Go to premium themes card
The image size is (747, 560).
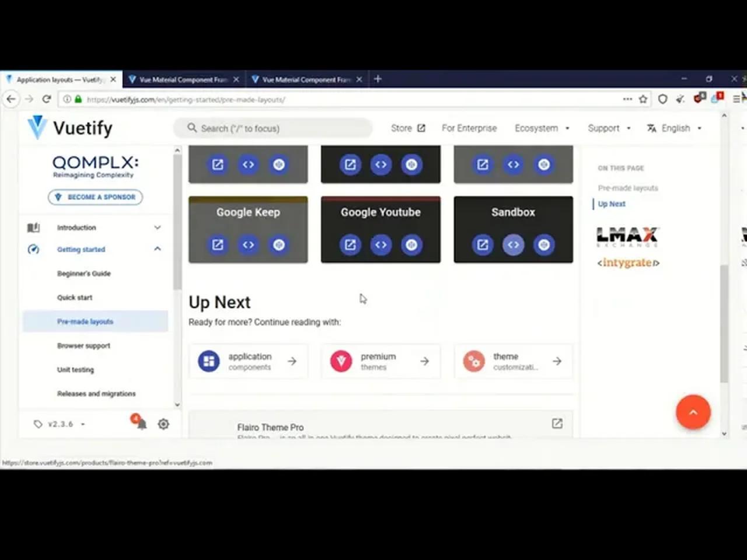[381, 361]
